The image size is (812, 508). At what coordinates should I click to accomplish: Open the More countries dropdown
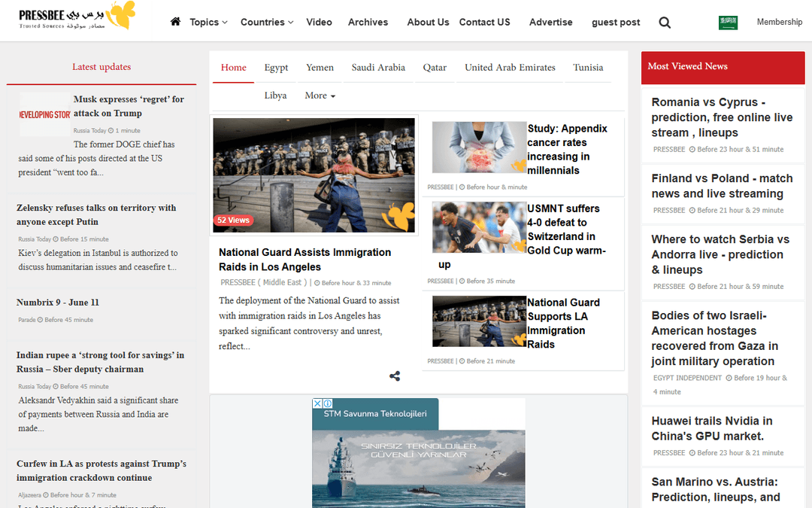coord(320,96)
